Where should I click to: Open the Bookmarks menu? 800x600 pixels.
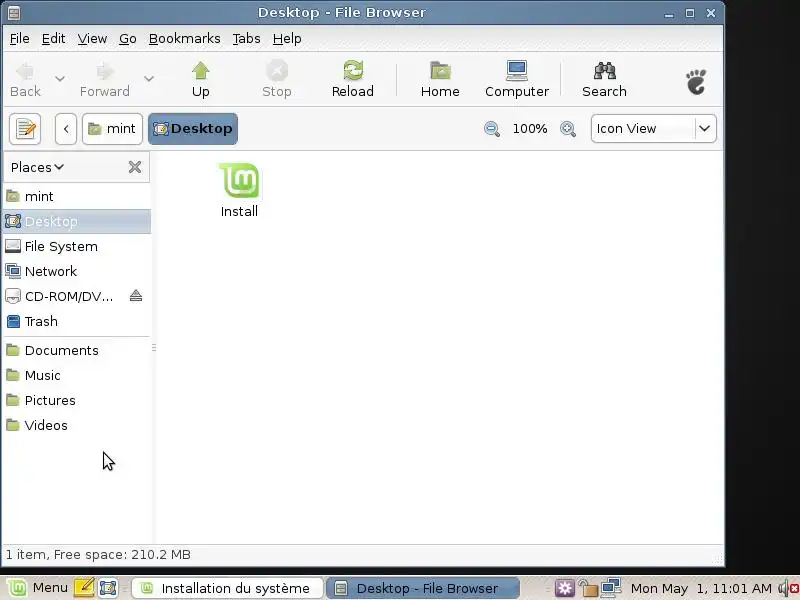[x=184, y=39]
